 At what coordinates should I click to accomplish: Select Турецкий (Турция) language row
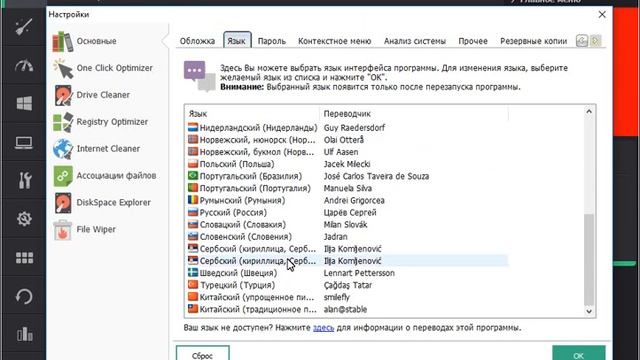(347, 285)
